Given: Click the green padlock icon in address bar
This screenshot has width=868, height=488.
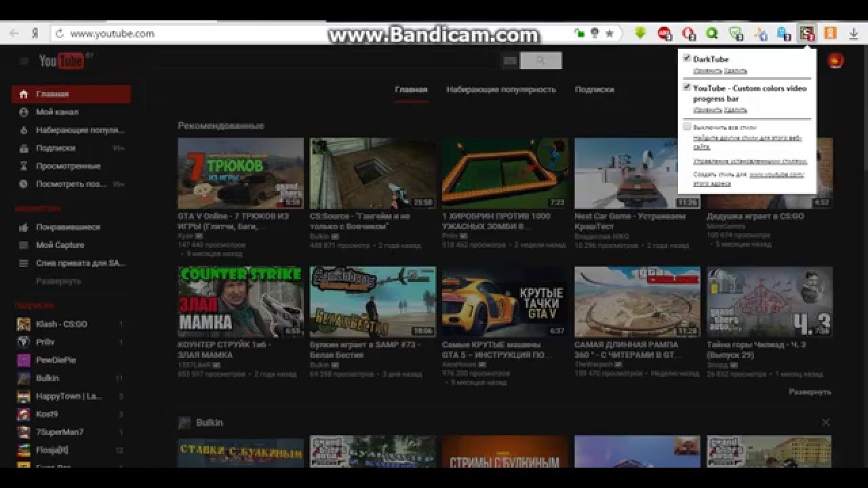Looking at the screenshot, I should click(579, 33).
